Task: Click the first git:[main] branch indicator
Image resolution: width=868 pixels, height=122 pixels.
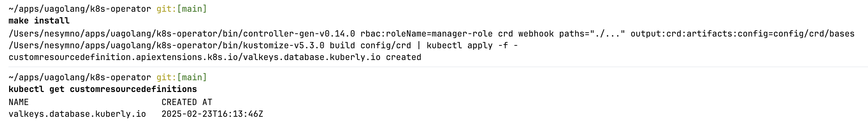Action: [182, 9]
